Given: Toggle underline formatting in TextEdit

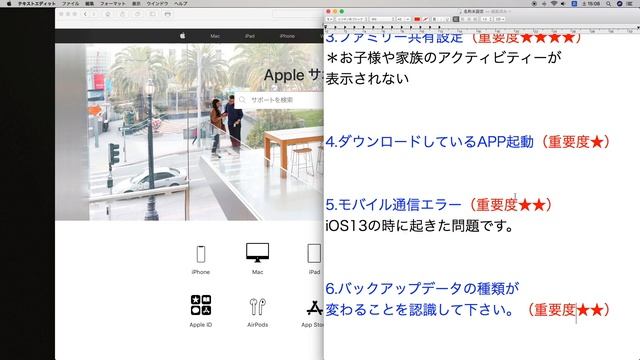Looking at the screenshot, I should coord(448,19).
